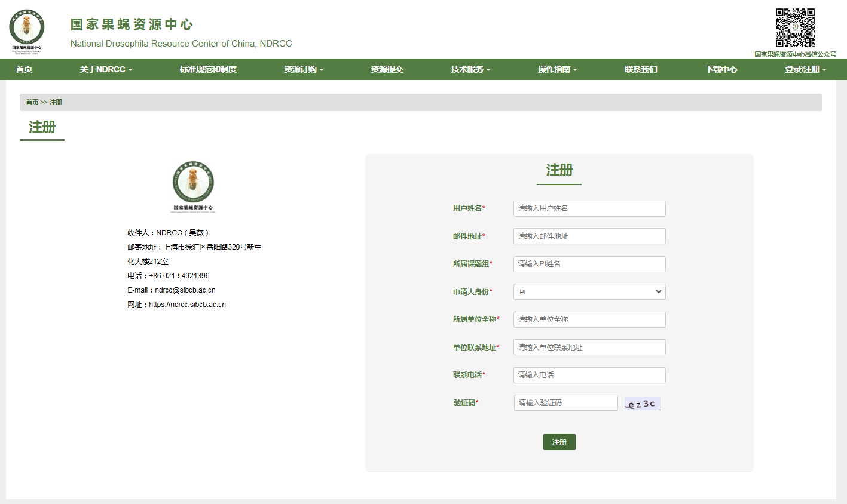Go to 首页 in navigation bar
The height and width of the screenshot is (504, 847).
(x=24, y=69)
